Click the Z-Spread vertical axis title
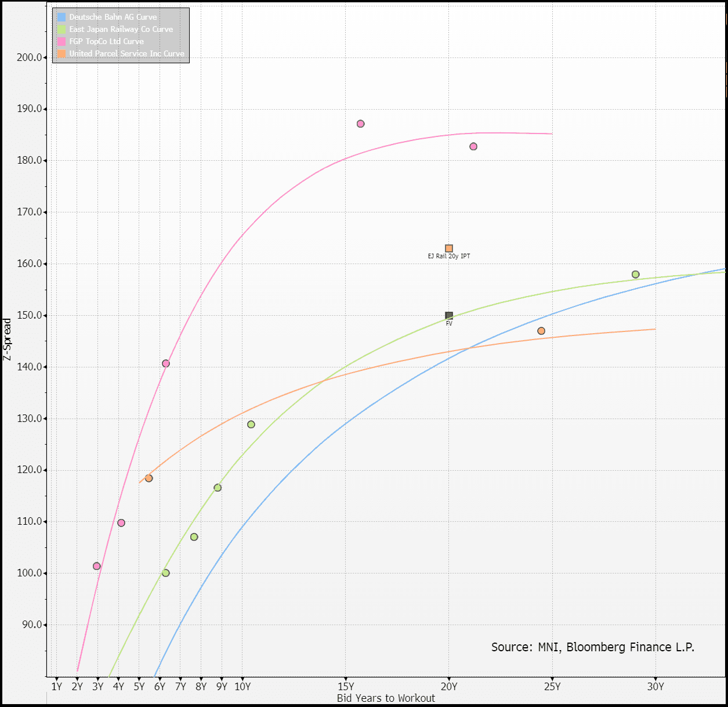This screenshot has height=707, width=728. 7,340
